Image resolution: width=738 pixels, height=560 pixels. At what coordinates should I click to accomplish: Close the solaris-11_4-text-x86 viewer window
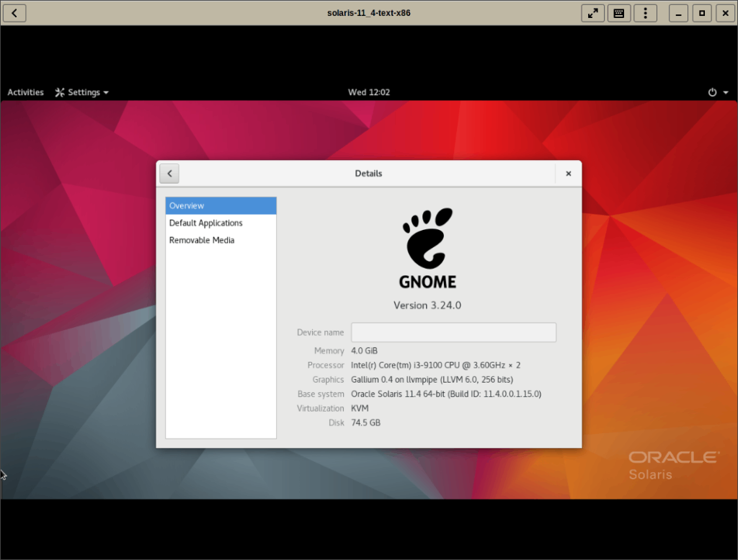tap(725, 13)
